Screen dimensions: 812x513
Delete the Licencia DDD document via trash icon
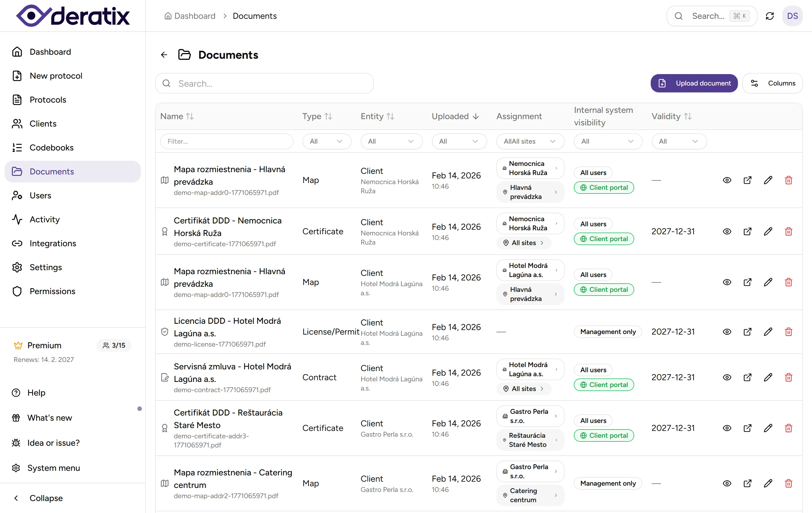pos(788,331)
